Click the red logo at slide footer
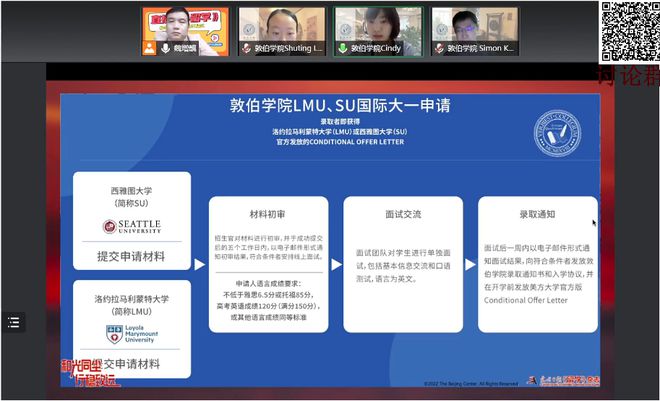The image size is (660, 401). (563, 380)
